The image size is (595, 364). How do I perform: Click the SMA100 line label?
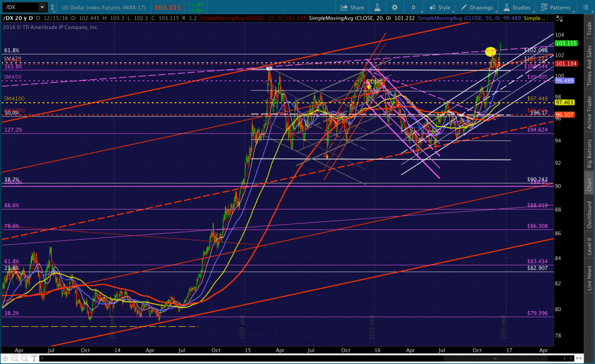14,99
